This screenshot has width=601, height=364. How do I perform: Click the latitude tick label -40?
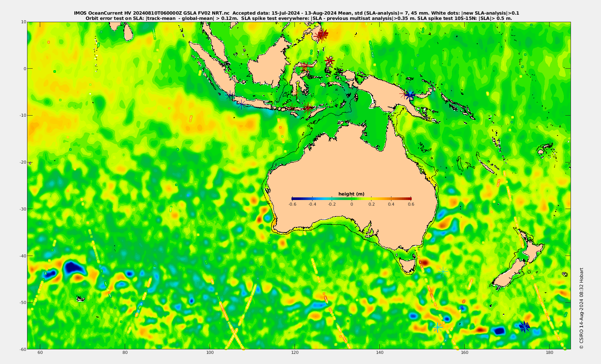pyautogui.click(x=22, y=256)
